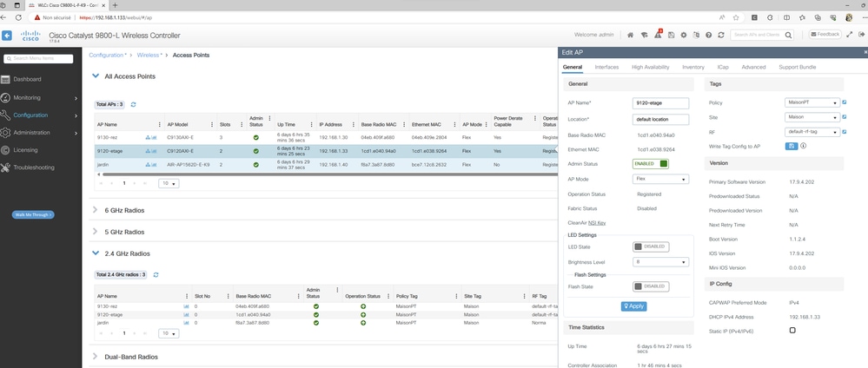Click the Apply button under LED Settings
Screen dimensions: 868x368
click(x=633, y=306)
